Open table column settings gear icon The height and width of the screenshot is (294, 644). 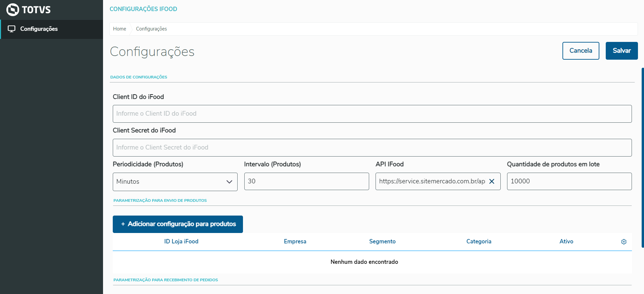(x=624, y=242)
